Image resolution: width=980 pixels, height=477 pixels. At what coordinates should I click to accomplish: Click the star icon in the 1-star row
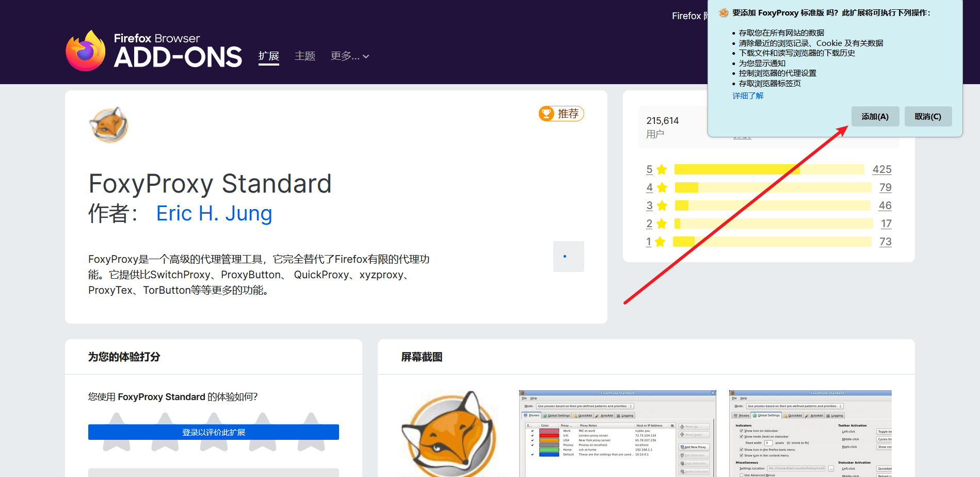coord(660,242)
